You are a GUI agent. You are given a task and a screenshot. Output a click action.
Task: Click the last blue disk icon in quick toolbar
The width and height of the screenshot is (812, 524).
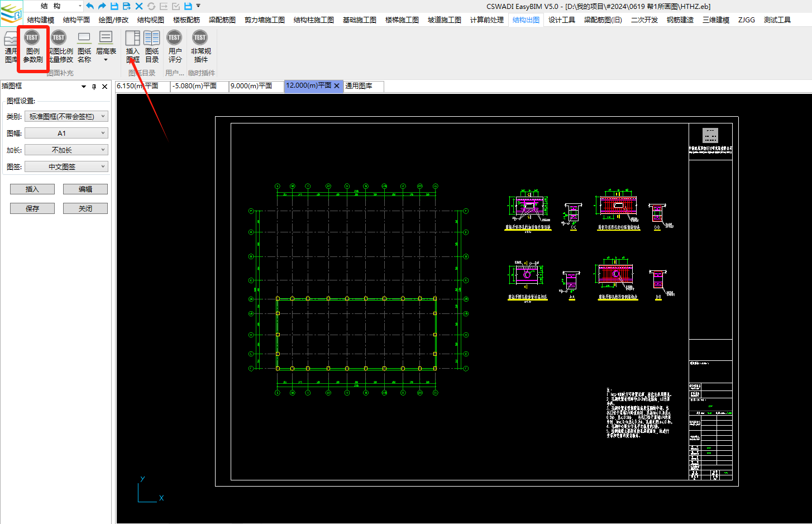(x=188, y=6)
